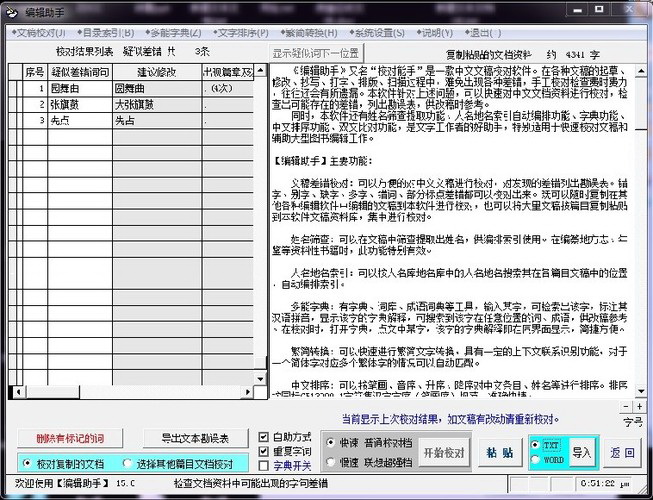Click row number 2 cell

point(35,105)
